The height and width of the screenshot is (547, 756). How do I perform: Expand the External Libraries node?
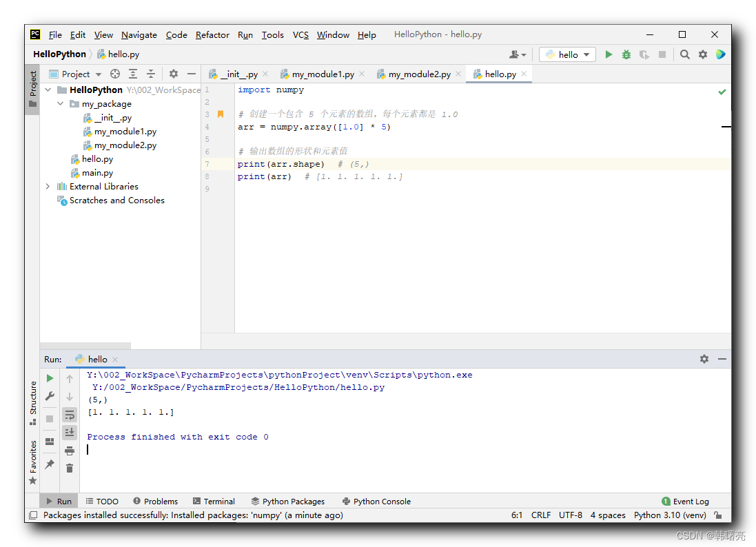coord(48,187)
